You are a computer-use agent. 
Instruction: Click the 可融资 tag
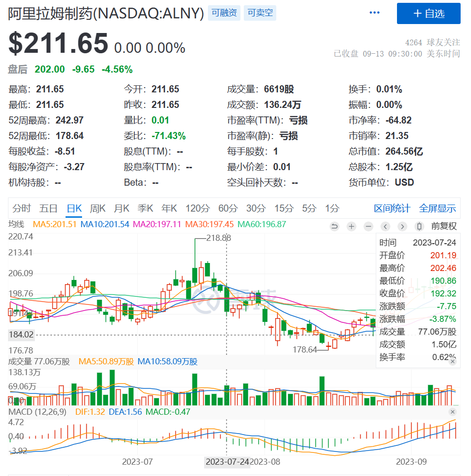point(224,13)
